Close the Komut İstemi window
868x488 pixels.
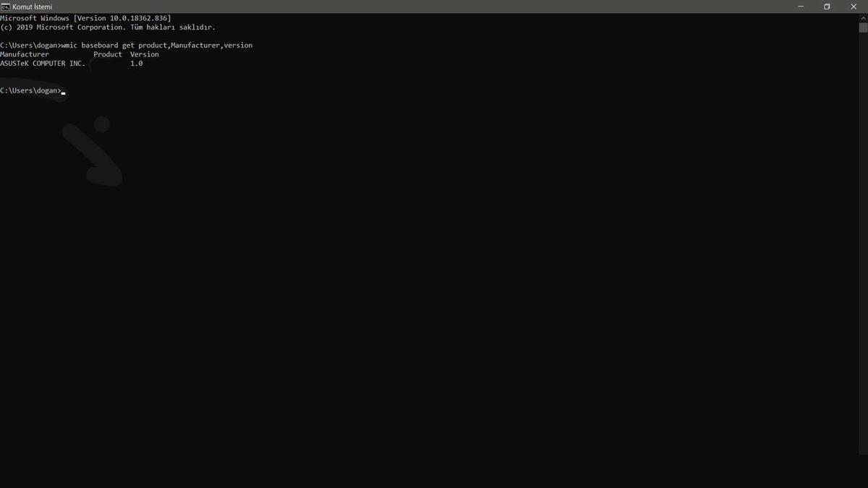click(854, 6)
